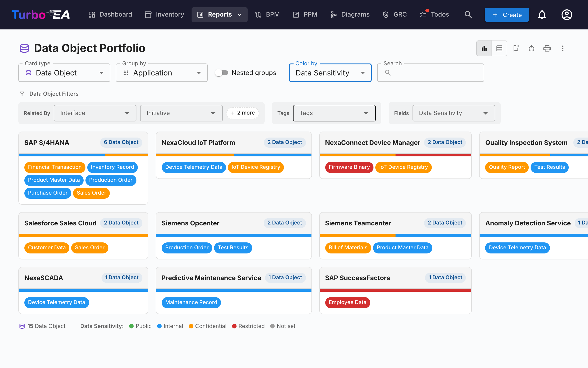Click the reset report icon
Screen dimensions: 588x368
tap(531, 48)
